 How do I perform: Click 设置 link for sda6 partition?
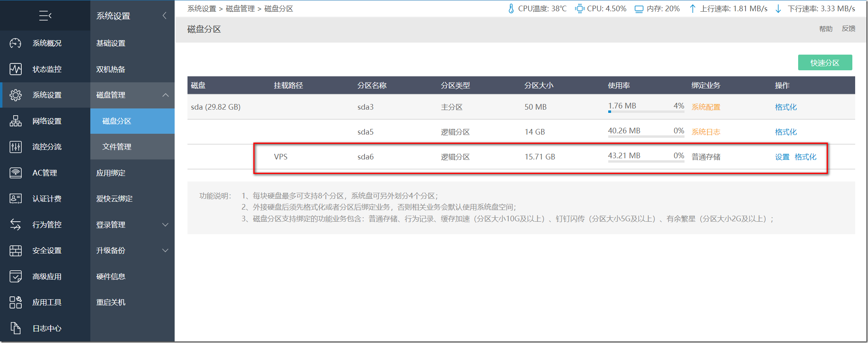[x=782, y=157]
